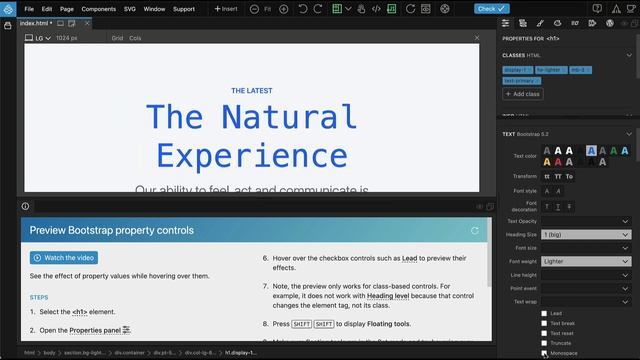The image size is (640, 360).
Task: Open the Text wrap dropdown
Action: 586,302
